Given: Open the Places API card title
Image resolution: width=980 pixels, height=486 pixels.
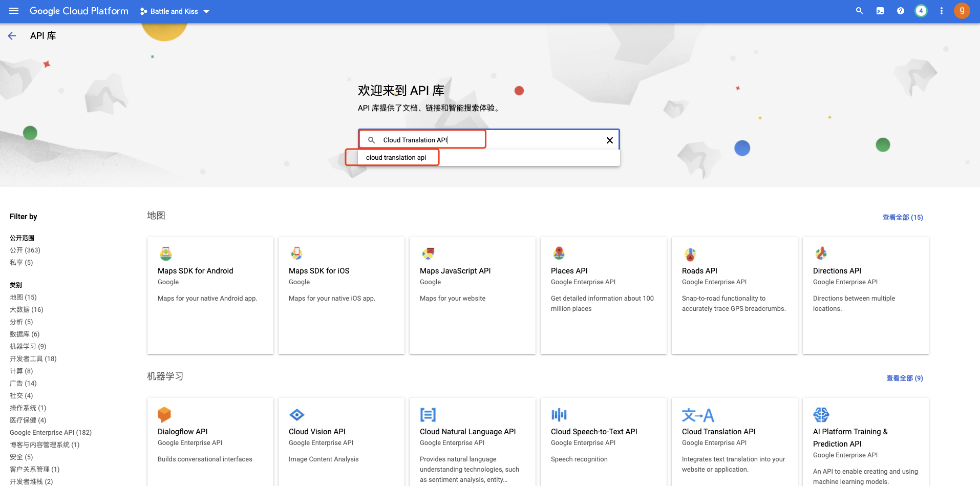Looking at the screenshot, I should (x=569, y=271).
